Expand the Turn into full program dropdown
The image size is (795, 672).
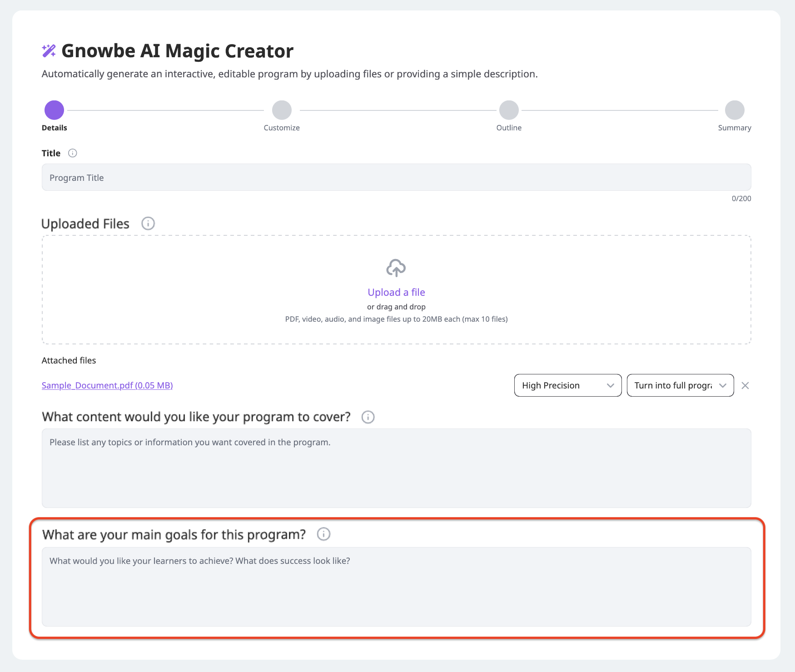(x=680, y=385)
